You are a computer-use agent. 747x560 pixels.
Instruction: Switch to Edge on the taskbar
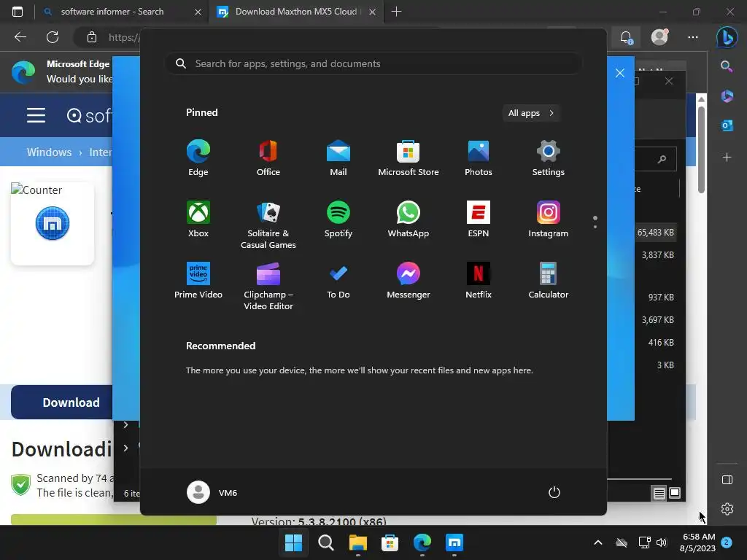[x=422, y=542]
